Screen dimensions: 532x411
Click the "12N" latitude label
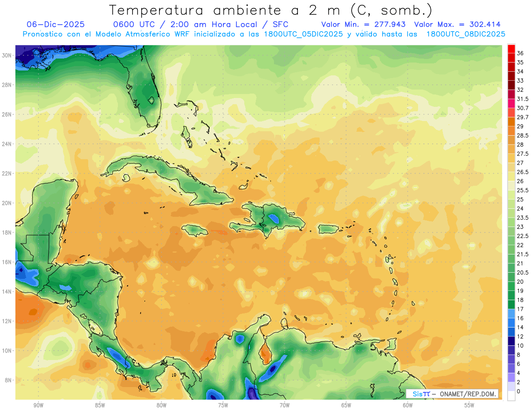point(8,321)
